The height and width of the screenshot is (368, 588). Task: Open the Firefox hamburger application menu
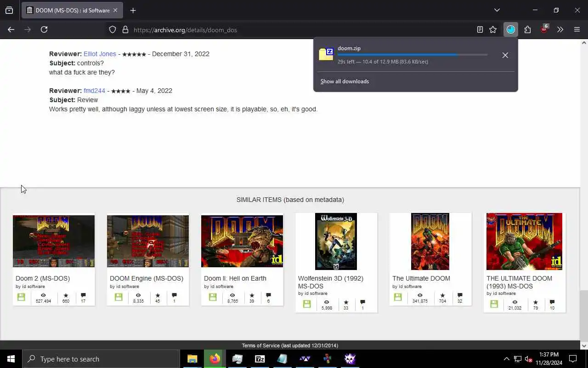coord(577,29)
